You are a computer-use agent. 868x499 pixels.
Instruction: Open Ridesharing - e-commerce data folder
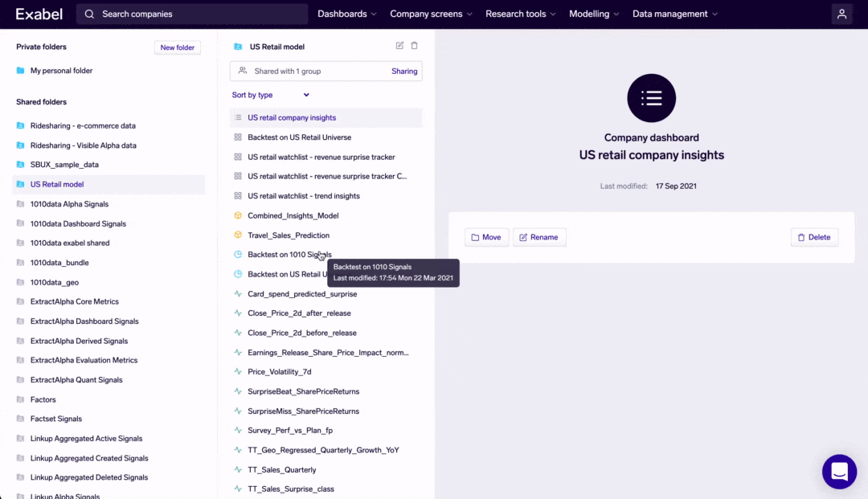click(83, 125)
